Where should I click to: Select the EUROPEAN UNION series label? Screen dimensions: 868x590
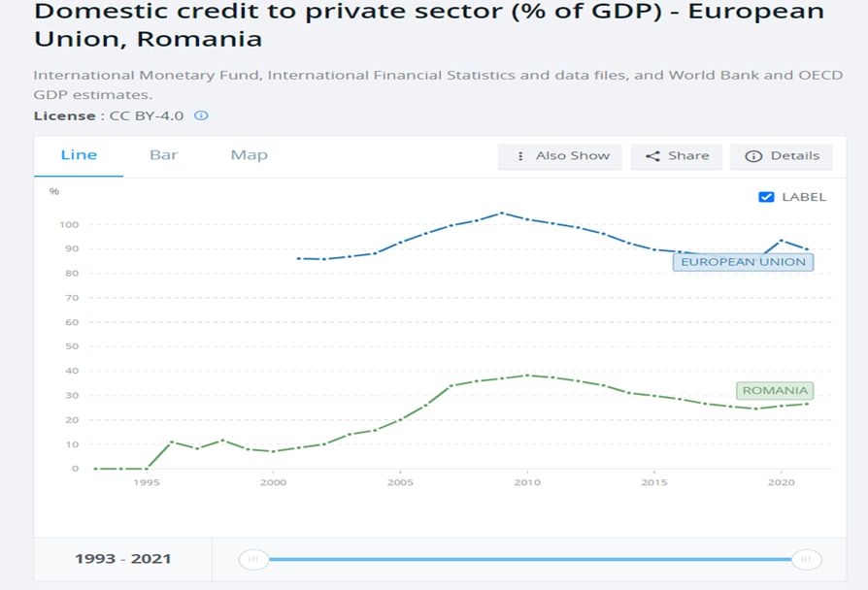(x=743, y=262)
